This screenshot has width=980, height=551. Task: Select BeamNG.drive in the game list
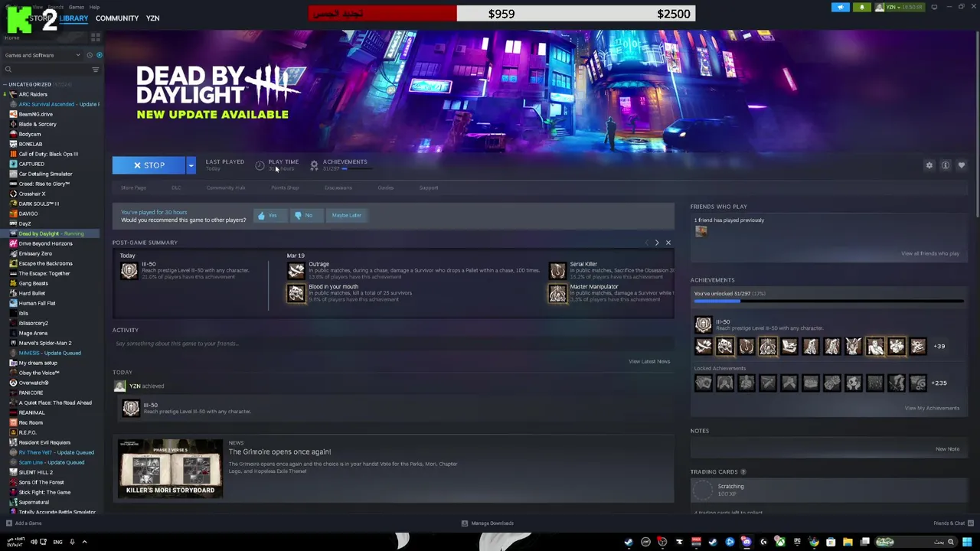pos(35,114)
